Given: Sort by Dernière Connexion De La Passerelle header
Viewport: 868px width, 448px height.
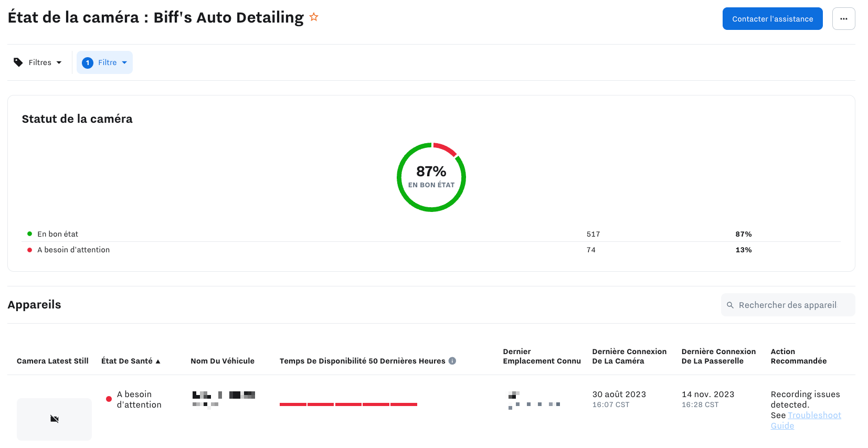Looking at the screenshot, I should tap(718, 356).
